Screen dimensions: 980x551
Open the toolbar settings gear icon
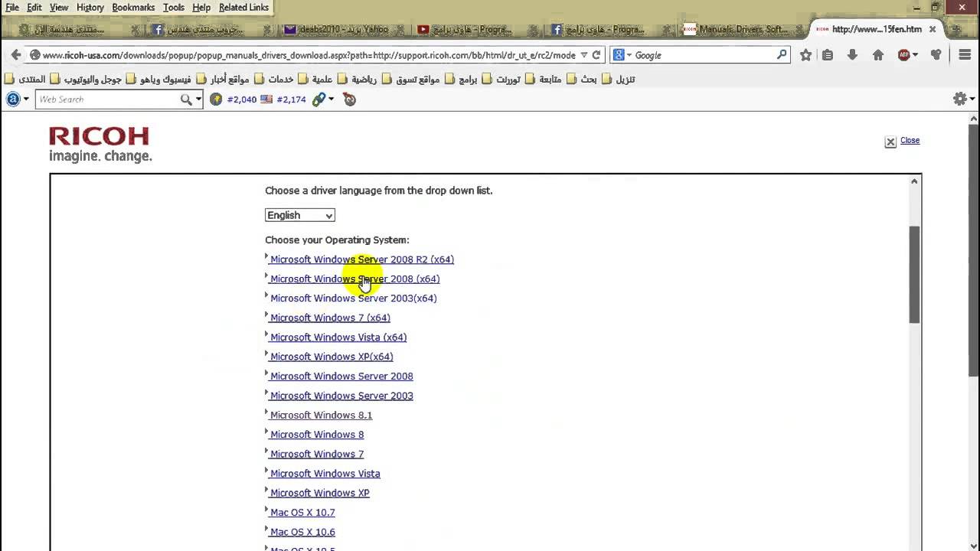click(960, 99)
